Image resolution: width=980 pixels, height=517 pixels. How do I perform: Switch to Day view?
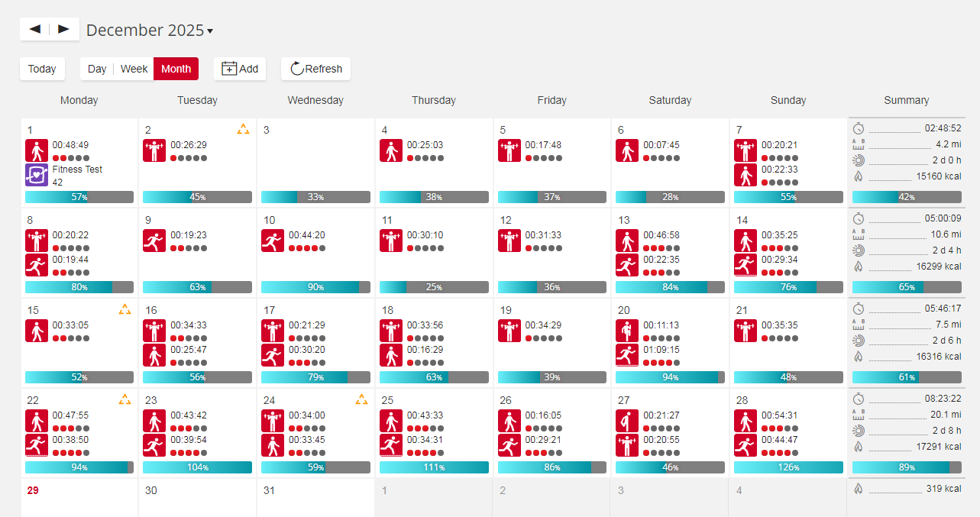(97, 69)
